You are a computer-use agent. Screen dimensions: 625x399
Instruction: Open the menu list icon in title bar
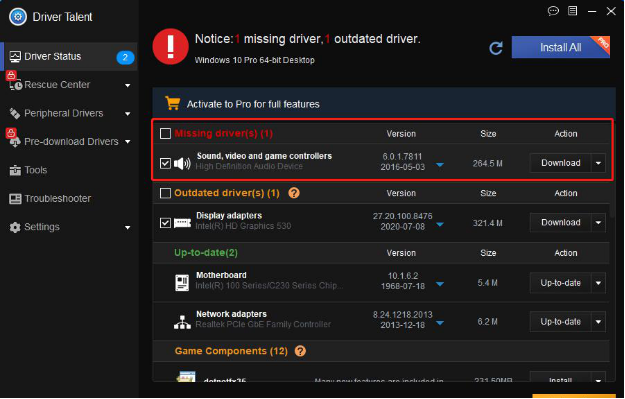click(572, 11)
